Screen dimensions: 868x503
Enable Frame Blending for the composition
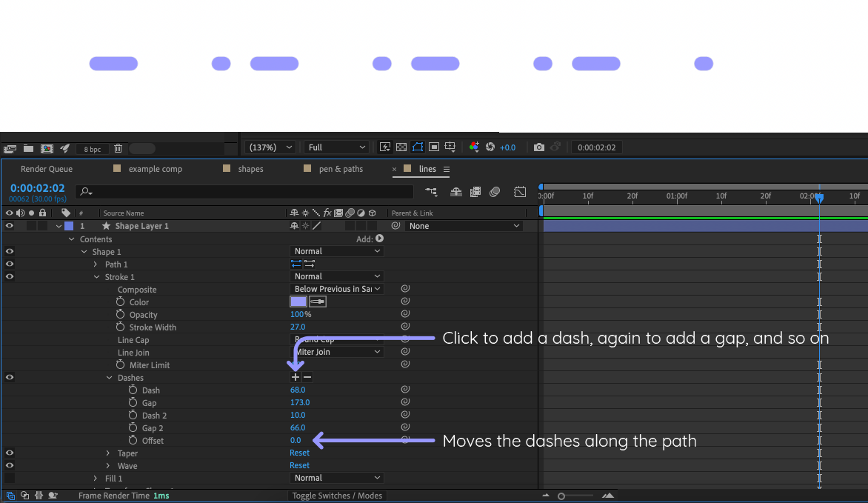point(475,192)
